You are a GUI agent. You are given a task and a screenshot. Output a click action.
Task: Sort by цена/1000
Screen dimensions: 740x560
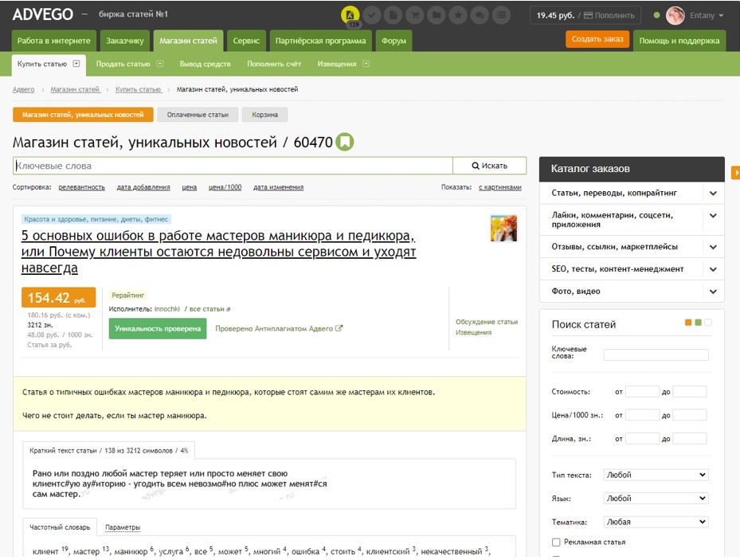[x=225, y=187]
